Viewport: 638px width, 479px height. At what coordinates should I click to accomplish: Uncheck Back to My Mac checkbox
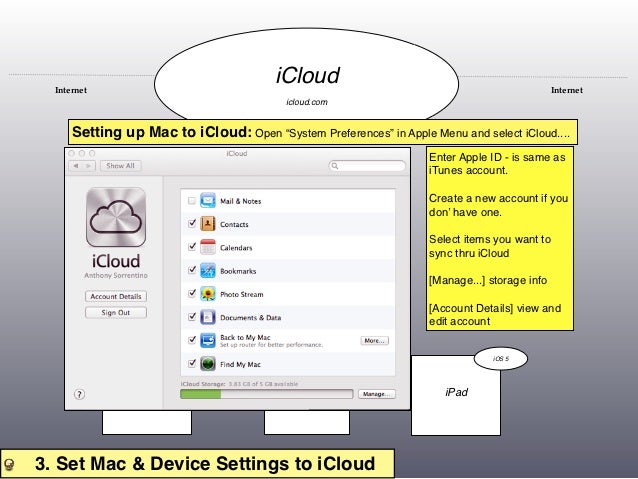(x=192, y=339)
